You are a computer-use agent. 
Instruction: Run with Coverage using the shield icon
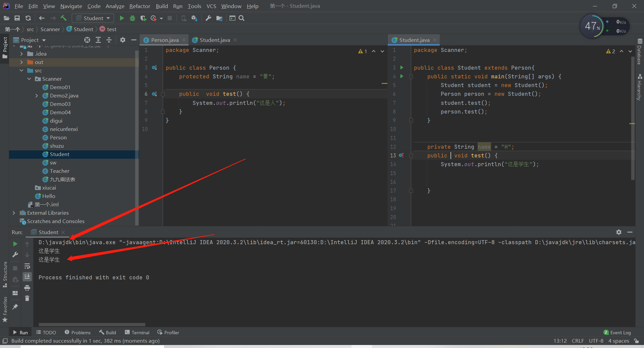143,18
